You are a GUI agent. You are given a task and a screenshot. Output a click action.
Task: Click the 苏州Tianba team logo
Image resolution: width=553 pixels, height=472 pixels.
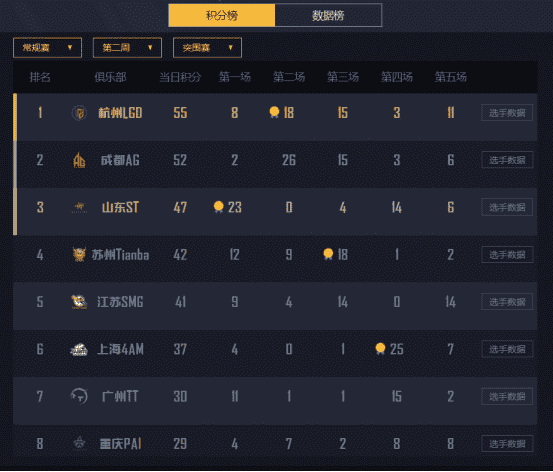click(79, 254)
